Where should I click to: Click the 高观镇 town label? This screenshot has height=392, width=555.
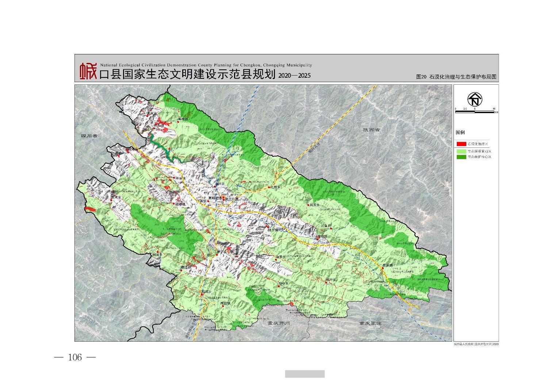tap(322, 237)
